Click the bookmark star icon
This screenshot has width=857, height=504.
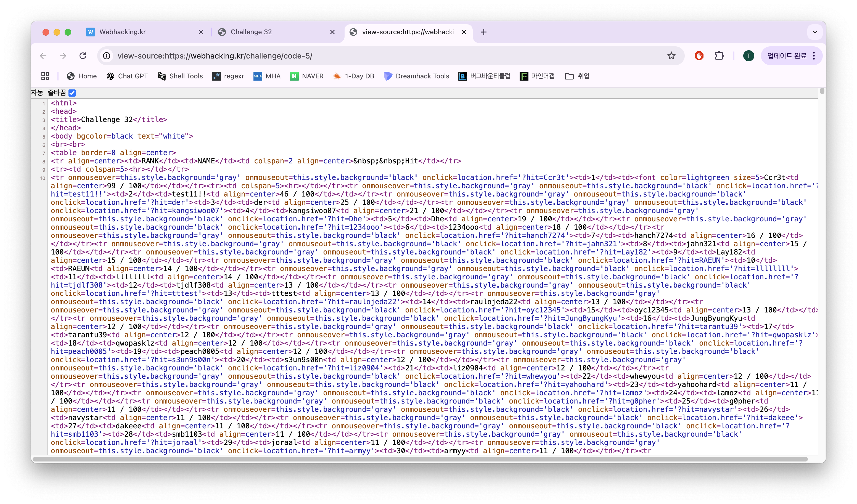pyautogui.click(x=671, y=56)
